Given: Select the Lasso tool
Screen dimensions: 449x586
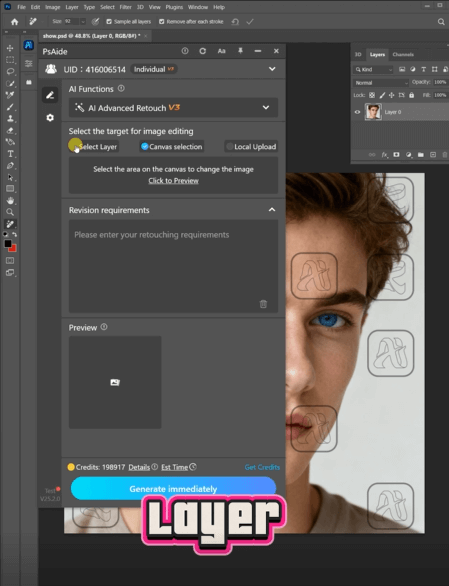Looking at the screenshot, I should click(10, 71).
